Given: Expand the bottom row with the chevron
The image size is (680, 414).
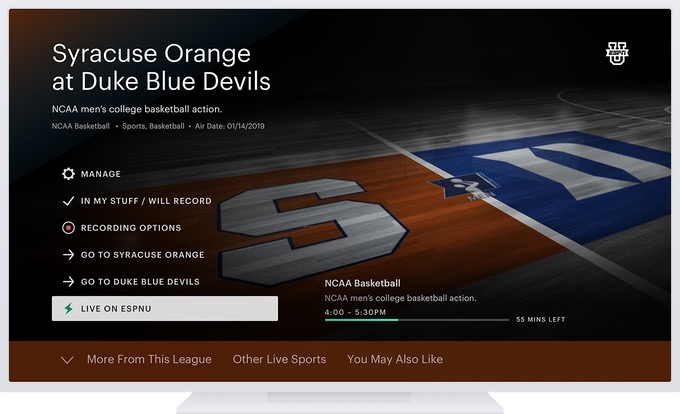Looking at the screenshot, I should click(x=67, y=360).
